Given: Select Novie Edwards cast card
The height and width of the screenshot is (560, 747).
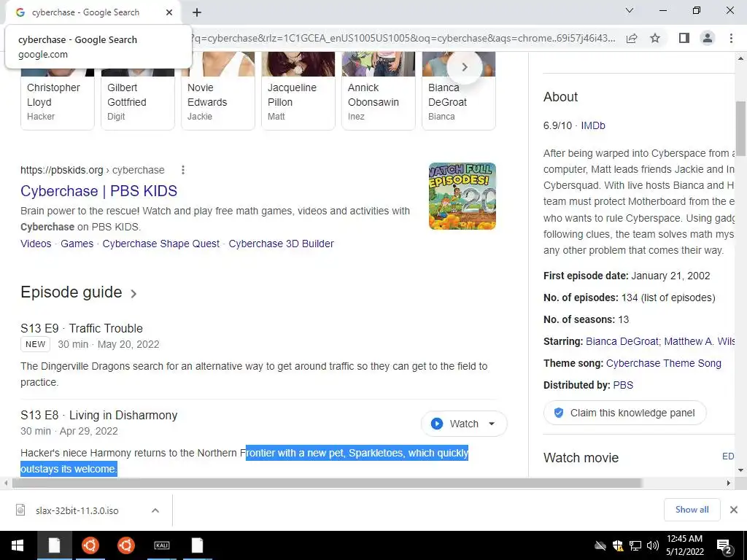Looking at the screenshot, I should pyautogui.click(x=217, y=90).
